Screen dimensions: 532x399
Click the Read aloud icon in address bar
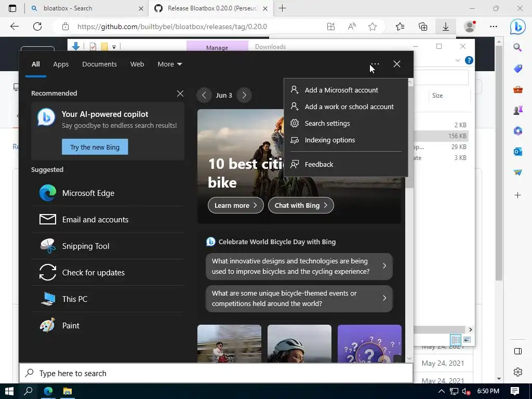pos(352,26)
